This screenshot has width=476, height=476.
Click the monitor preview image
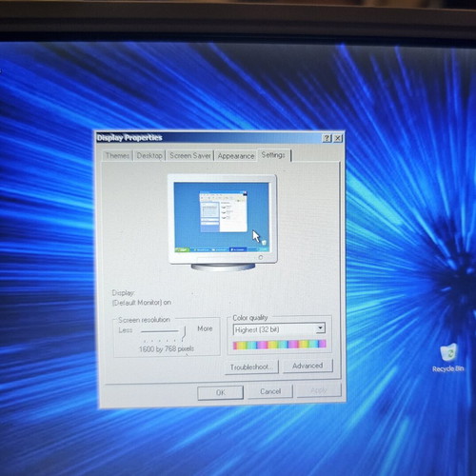click(223, 222)
